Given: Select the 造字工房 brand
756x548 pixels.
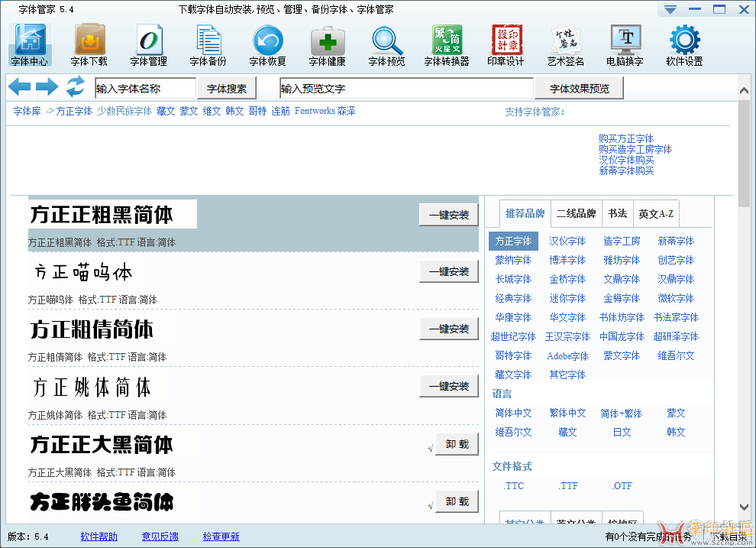Looking at the screenshot, I should 622,241.
